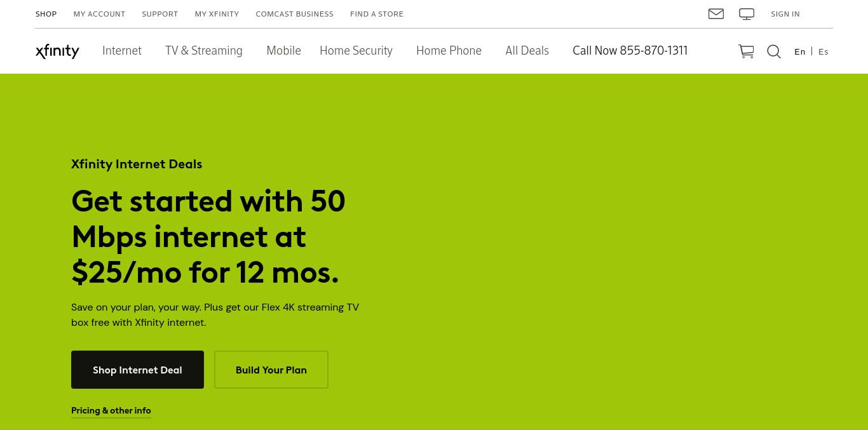This screenshot has height=430, width=868.
Task: Open My Account link
Action: pos(99,14)
